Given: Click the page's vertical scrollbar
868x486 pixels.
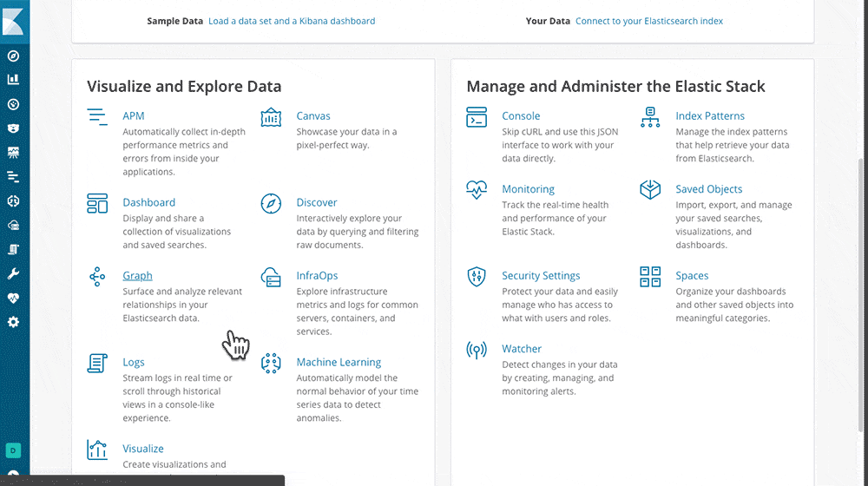Looking at the screenshot, I should click(x=860, y=293).
